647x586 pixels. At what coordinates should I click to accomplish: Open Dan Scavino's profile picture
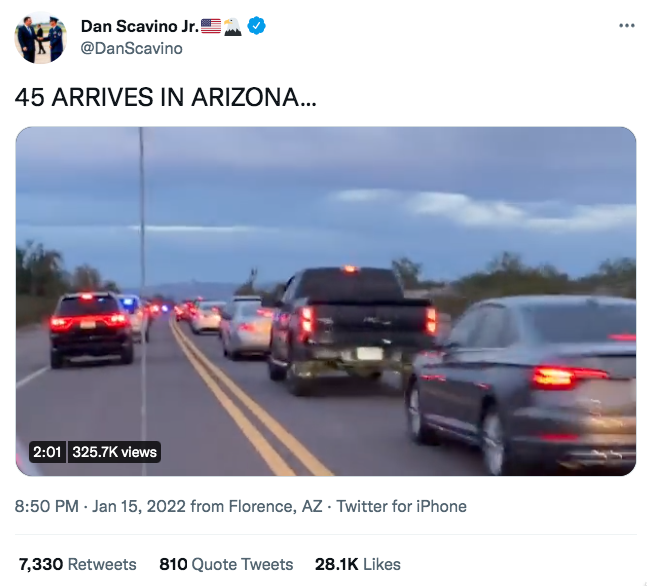40,38
